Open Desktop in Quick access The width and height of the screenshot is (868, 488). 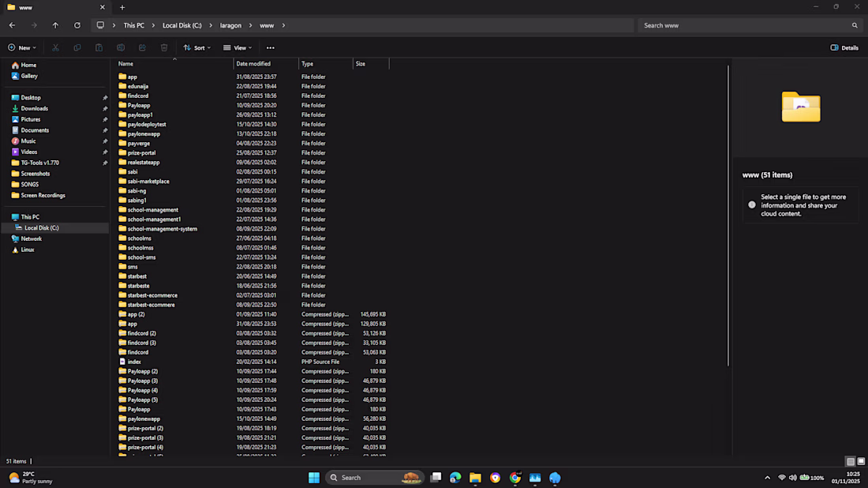click(x=31, y=97)
